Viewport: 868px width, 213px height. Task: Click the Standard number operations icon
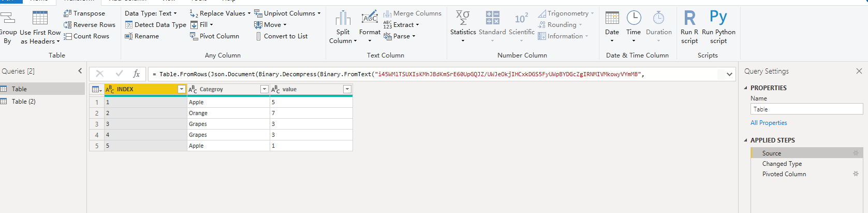492,18
